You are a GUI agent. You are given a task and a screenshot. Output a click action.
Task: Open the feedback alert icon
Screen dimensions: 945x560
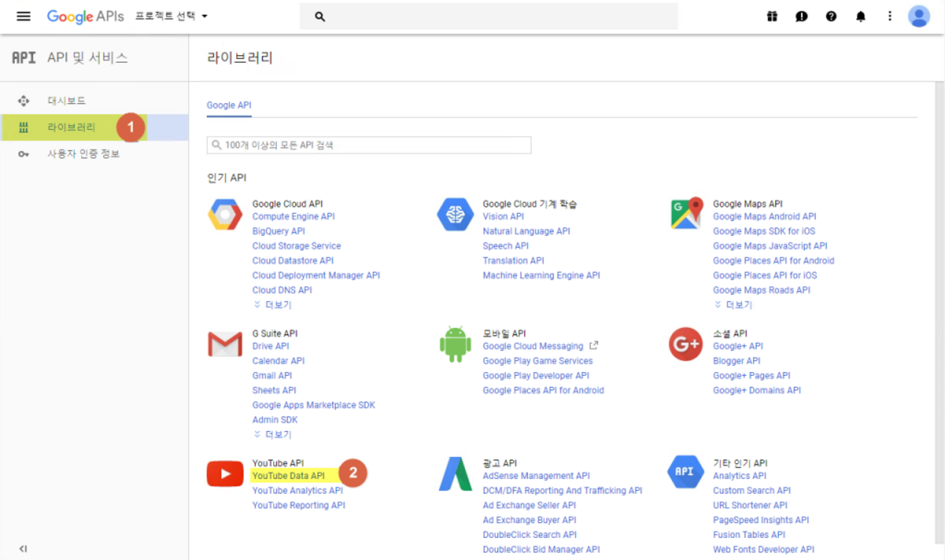(x=802, y=17)
